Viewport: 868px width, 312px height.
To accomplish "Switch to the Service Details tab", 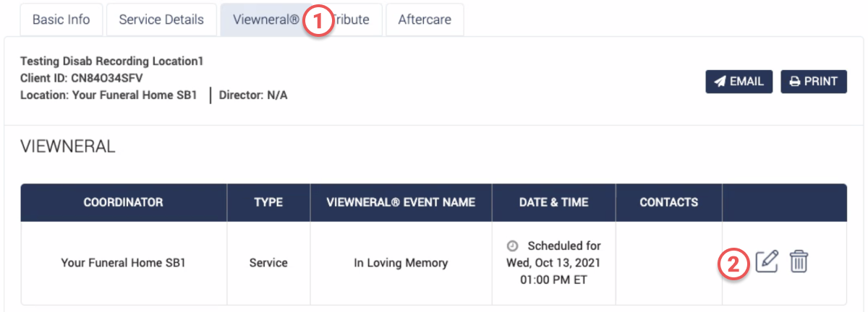I will click(x=161, y=20).
